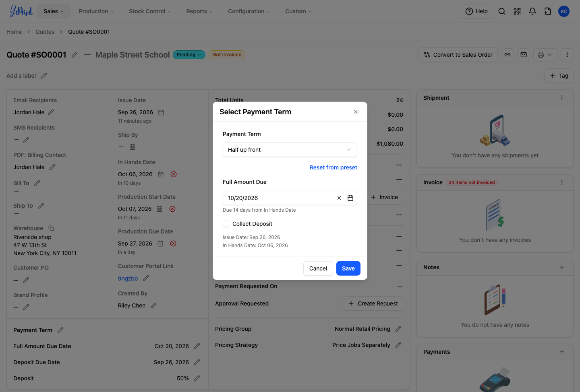
Task: Expand the print options dropdown
Action: (545, 55)
